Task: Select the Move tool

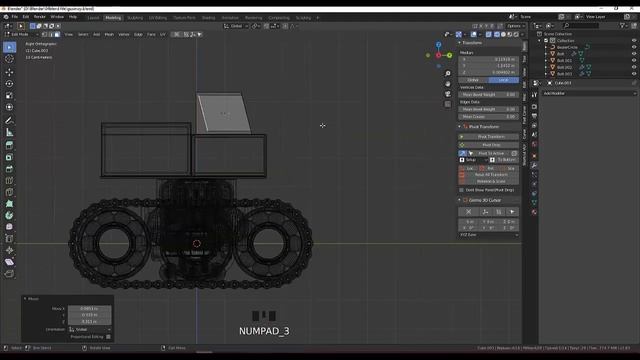Action: [9, 72]
